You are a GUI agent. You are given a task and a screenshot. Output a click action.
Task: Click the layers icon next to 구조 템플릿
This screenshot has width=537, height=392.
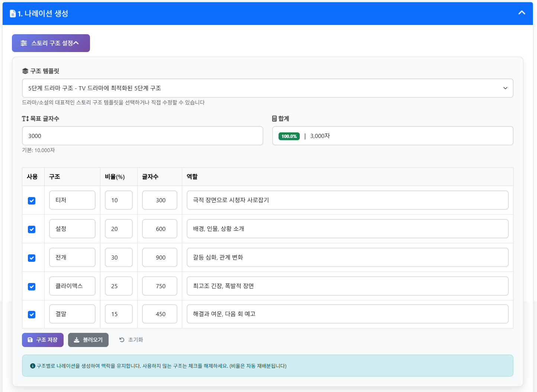pos(25,71)
